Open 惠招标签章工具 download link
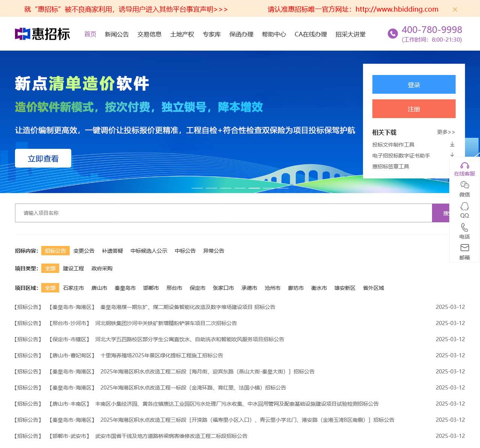 point(391,166)
